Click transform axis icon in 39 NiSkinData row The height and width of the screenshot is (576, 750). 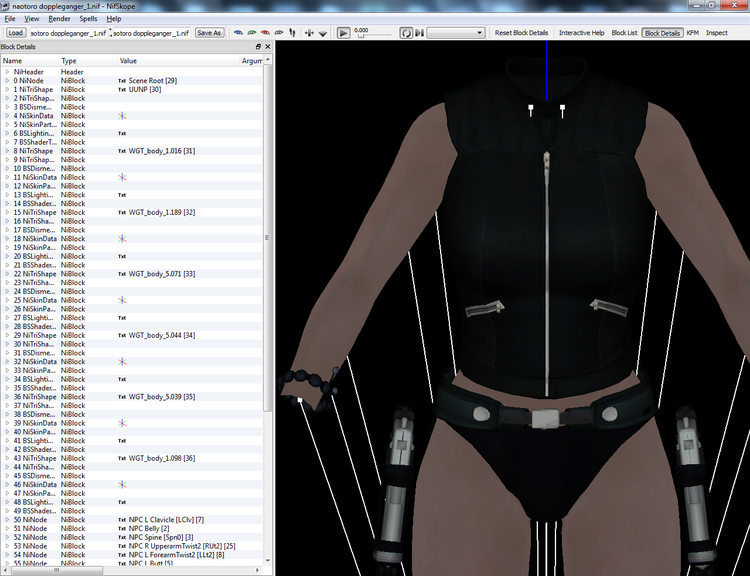click(122, 423)
